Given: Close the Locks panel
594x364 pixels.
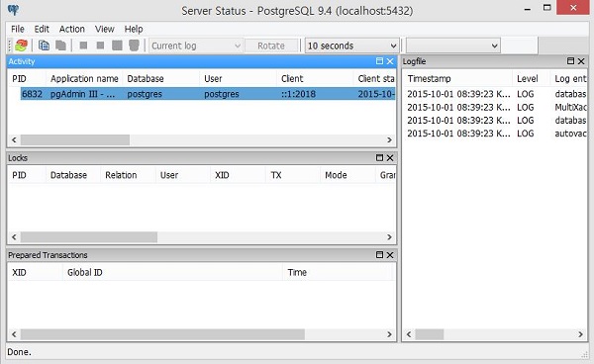Looking at the screenshot, I should point(390,158).
